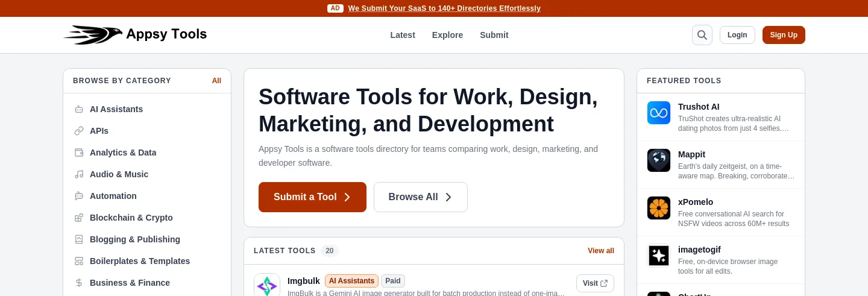Click the Appsy Tools eagle logo
This screenshot has width=868, height=296.
click(x=93, y=34)
